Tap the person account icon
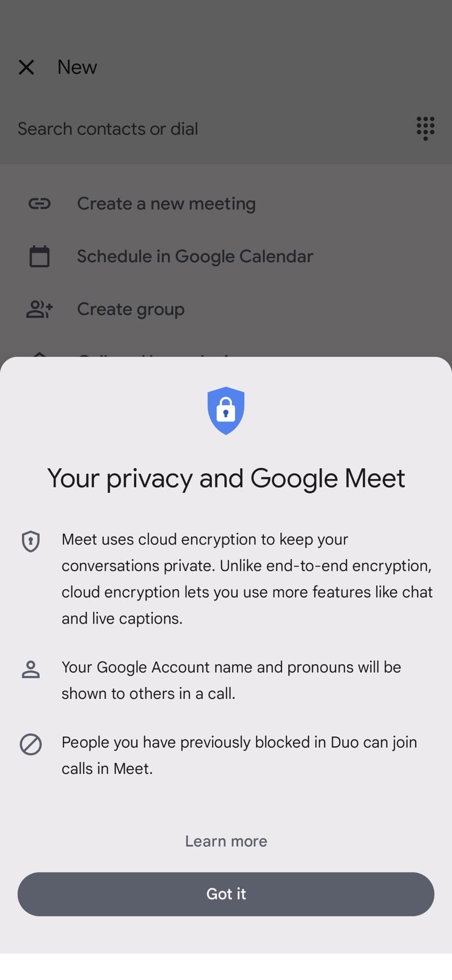Viewport: 452px width, 980px height. [31, 669]
